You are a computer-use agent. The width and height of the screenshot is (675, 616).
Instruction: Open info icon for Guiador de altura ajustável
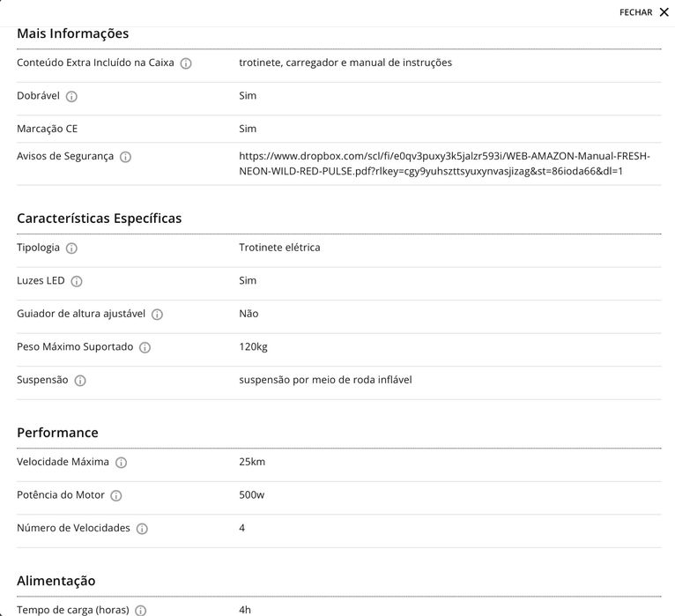click(157, 315)
